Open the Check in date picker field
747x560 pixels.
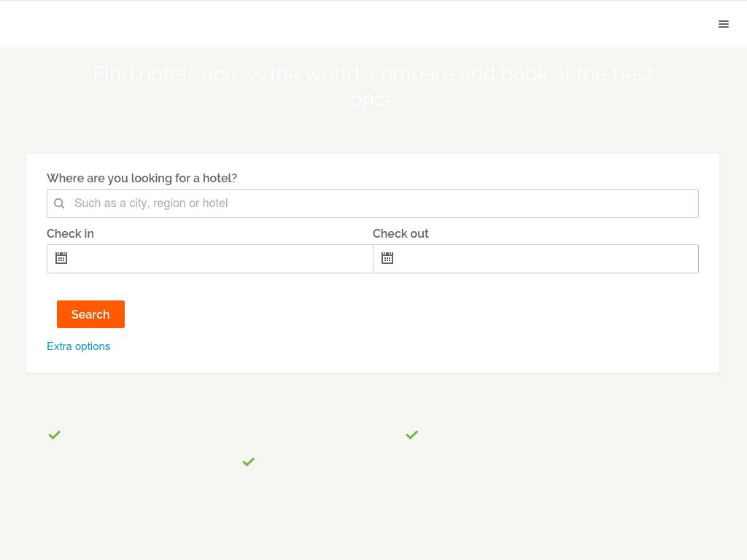[x=219, y=259]
